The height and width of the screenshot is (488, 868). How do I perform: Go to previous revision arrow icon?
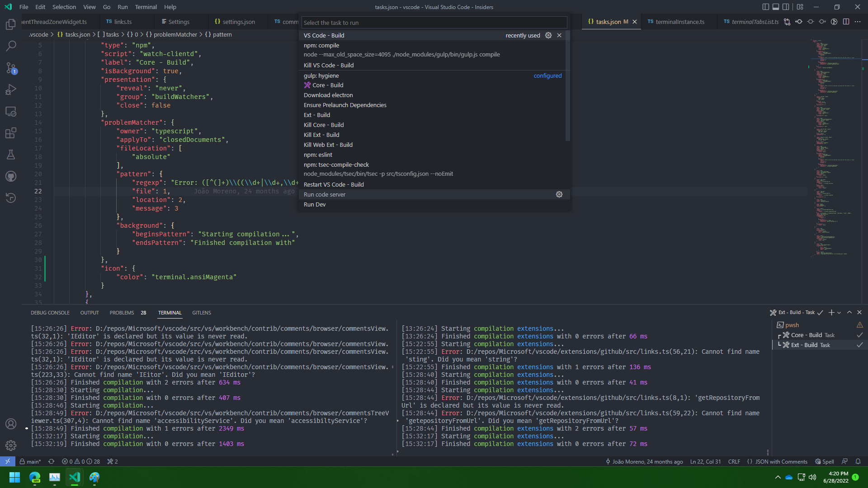799,22
